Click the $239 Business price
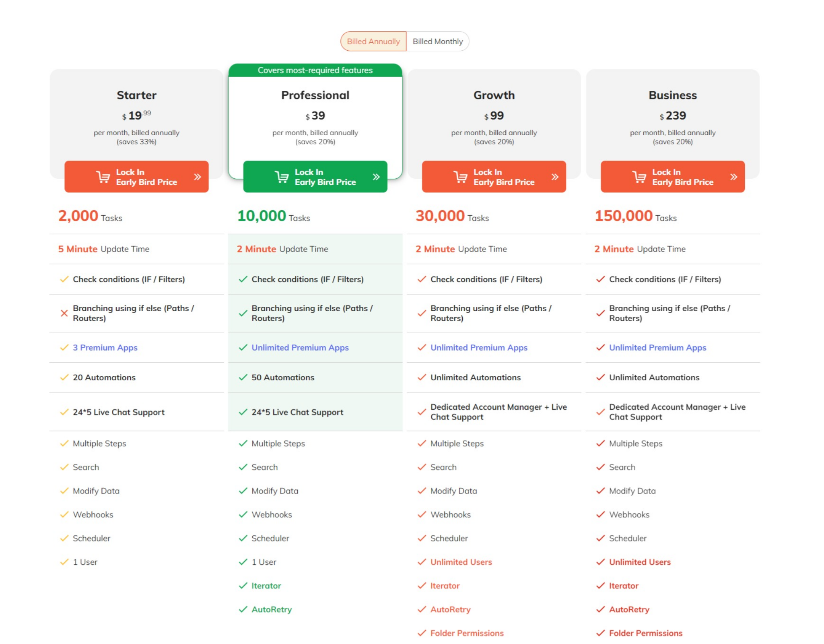 pyautogui.click(x=672, y=116)
